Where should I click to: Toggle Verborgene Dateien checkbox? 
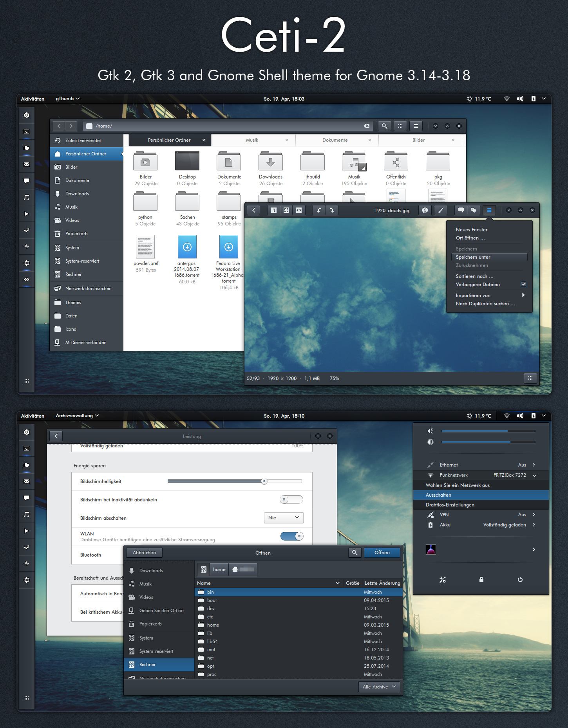[x=524, y=284]
